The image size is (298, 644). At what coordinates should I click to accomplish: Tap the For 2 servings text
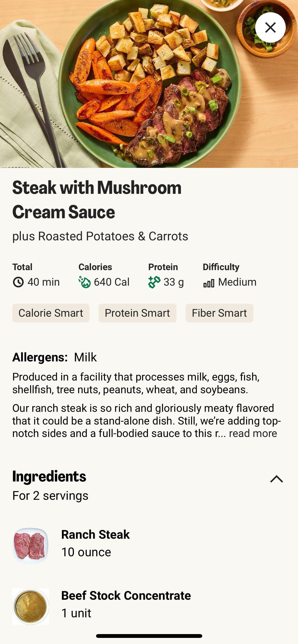tap(50, 496)
